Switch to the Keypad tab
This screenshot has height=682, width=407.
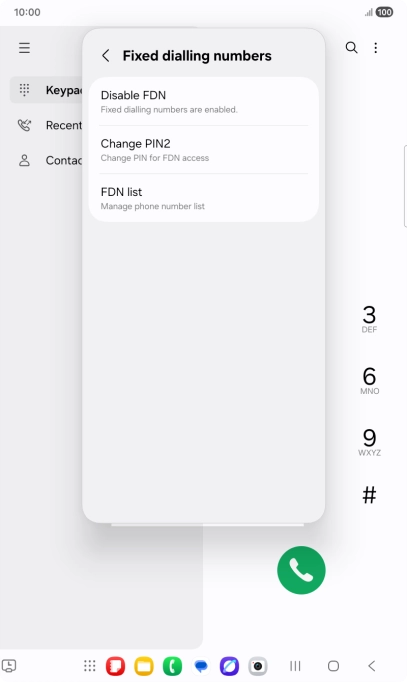tap(47, 90)
